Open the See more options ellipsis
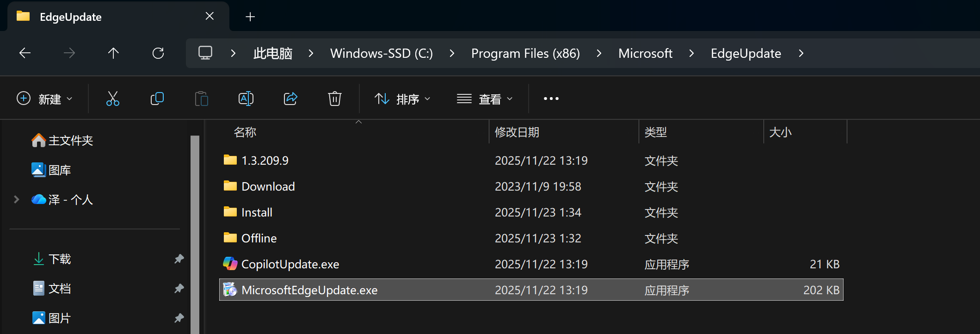This screenshot has width=980, height=334. [551, 99]
